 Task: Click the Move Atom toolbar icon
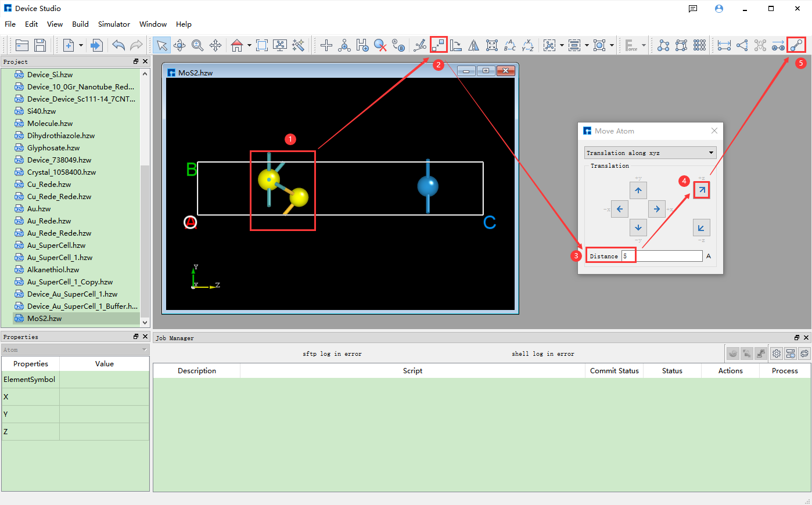pos(439,45)
